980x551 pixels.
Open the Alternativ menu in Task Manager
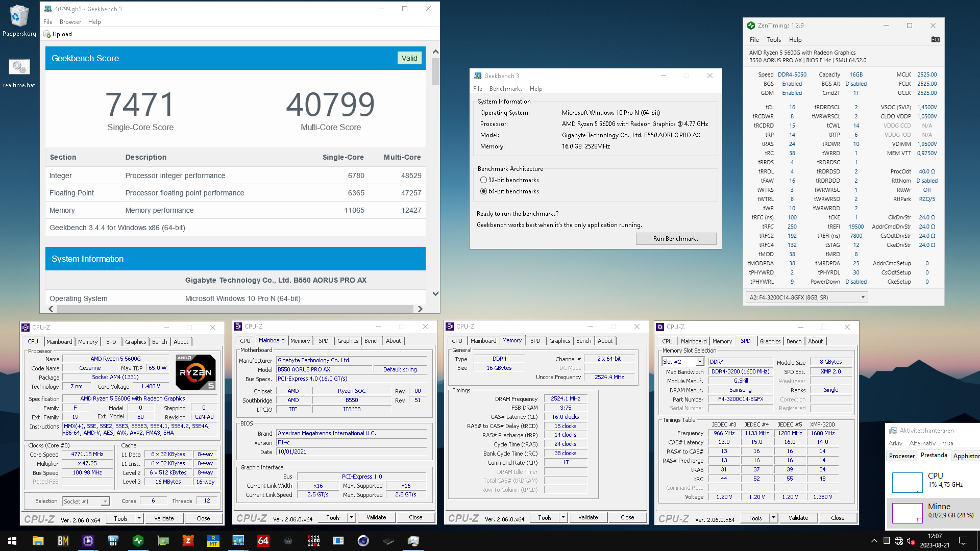click(922, 443)
